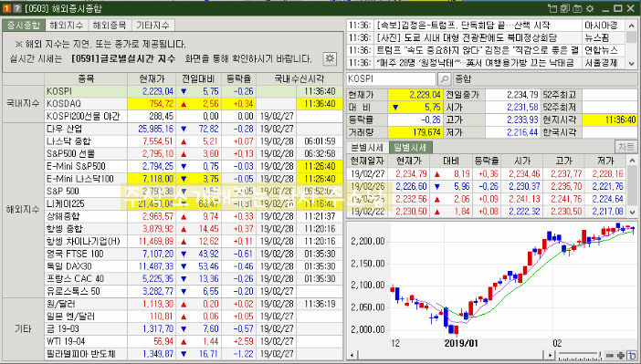Viewport: 641px width, 364px height.
Task: Select the KOSPI row in index table
Action: pyautogui.click(x=194, y=91)
